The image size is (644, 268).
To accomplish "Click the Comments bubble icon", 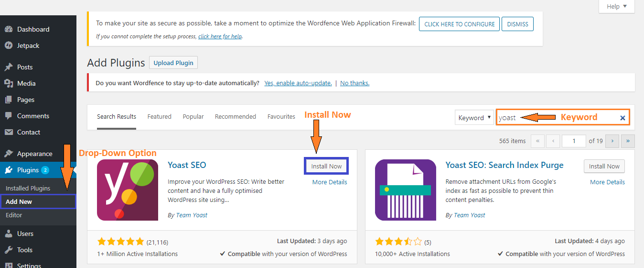I will (8, 116).
